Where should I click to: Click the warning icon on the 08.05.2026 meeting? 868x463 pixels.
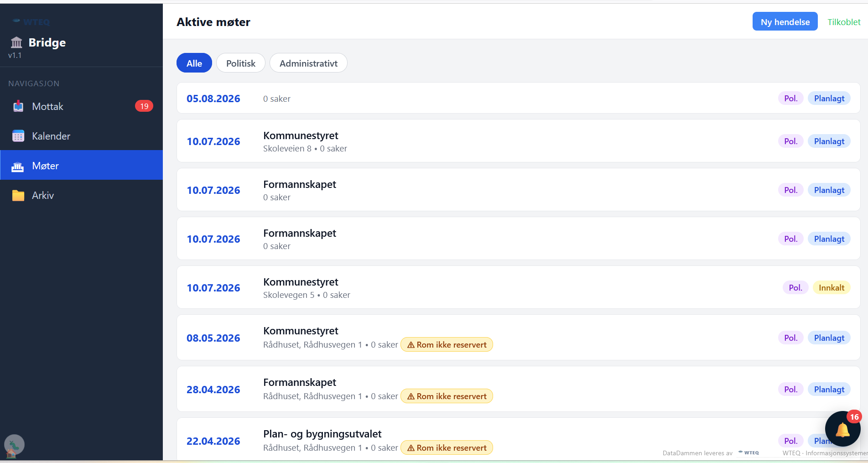coord(411,345)
